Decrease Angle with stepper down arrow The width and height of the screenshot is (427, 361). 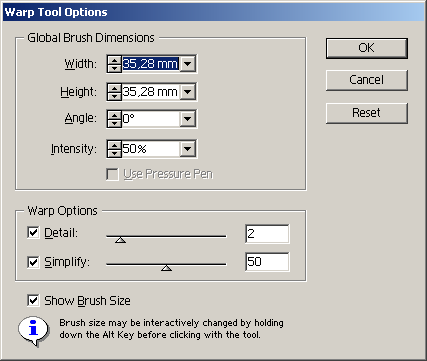[114, 123]
